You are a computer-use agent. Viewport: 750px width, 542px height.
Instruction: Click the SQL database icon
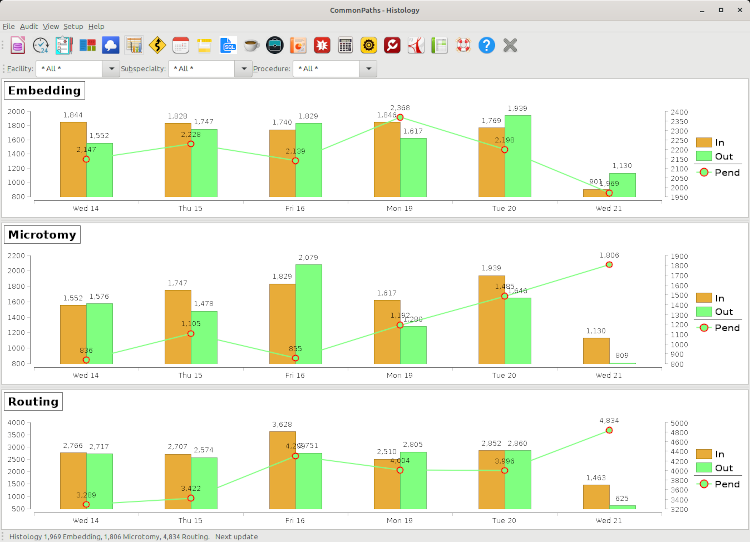(x=228, y=45)
